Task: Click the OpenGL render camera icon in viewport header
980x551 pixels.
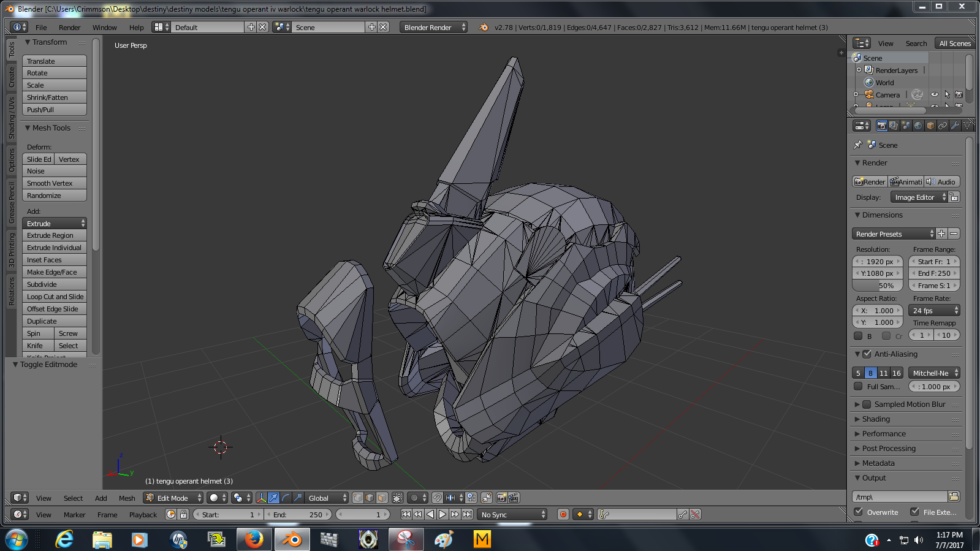Action: (x=501, y=498)
